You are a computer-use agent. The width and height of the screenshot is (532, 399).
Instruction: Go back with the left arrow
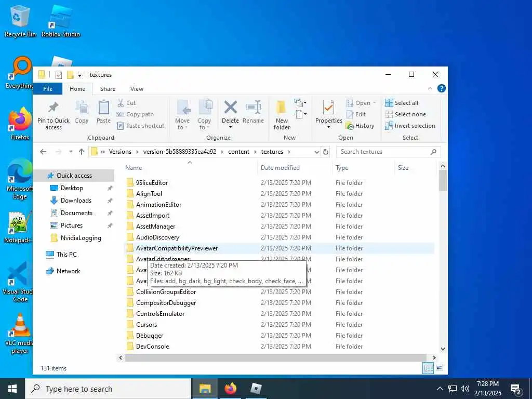coord(43,152)
